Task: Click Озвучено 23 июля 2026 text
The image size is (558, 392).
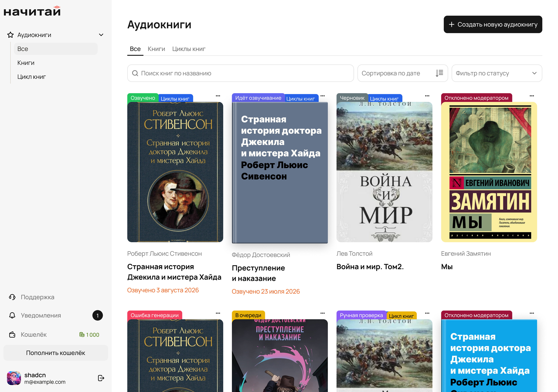Action: coord(266,291)
